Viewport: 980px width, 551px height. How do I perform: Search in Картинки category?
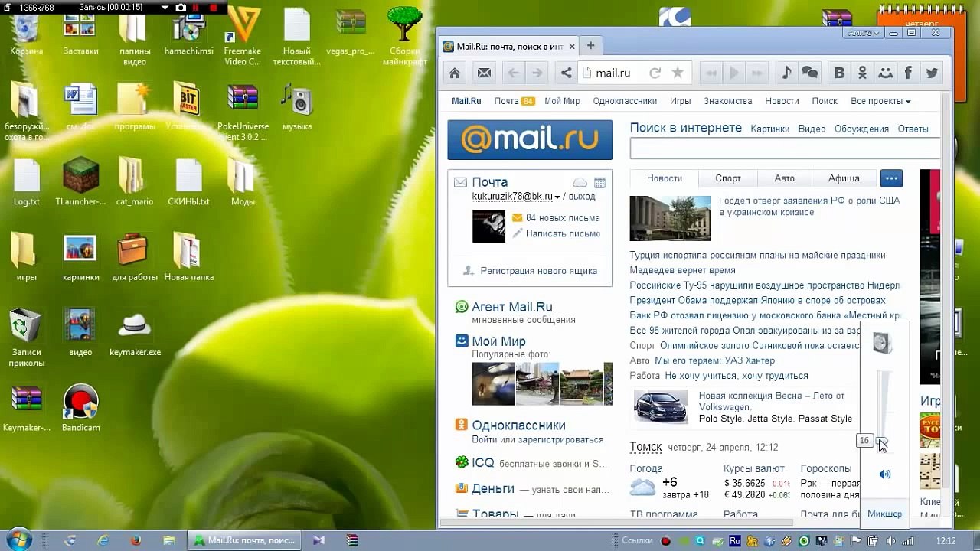tap(769, 129)
